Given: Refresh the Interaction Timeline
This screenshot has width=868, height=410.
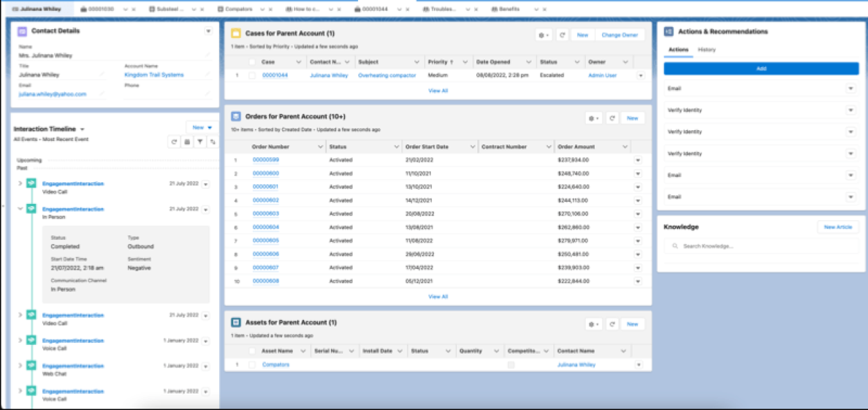Looking at the screenshot, I should click(174, 142).
